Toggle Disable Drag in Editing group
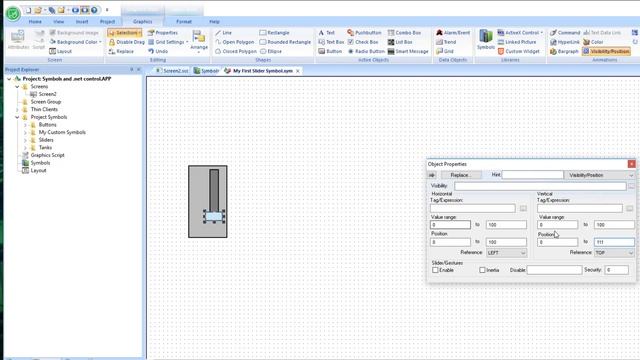Image resolution: width=640 pixels, height=360 pixels. [x=127, y=42]
